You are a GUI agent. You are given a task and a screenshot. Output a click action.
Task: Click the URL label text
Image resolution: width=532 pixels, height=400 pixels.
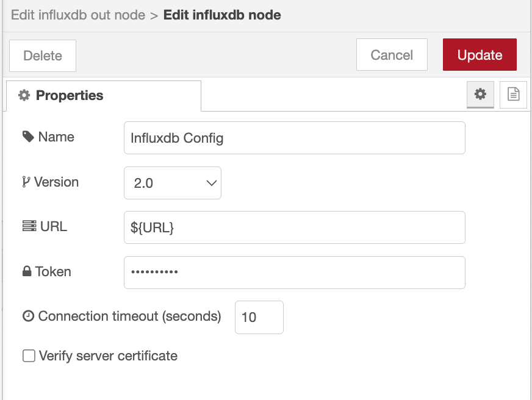pyautogui.click(x=54, y=226)
